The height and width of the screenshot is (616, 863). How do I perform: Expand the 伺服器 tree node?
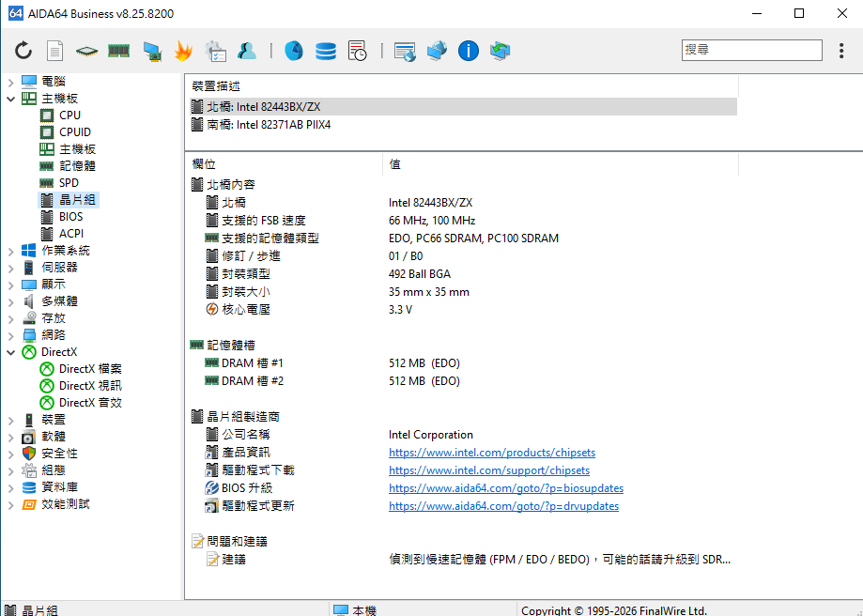[11, 268]
